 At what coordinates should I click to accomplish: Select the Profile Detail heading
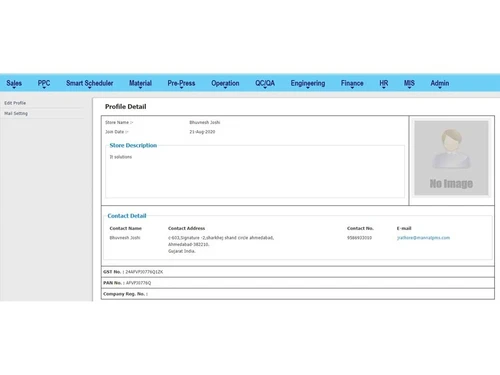(126, 107)
